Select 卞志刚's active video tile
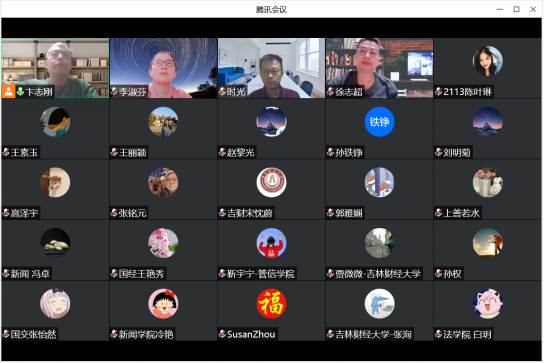 click(55, 68)
